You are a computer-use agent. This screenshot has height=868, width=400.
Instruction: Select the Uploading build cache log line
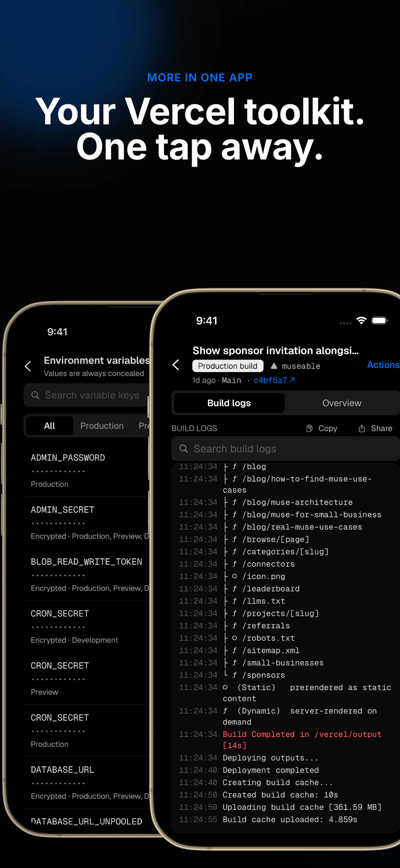[280, 807]
